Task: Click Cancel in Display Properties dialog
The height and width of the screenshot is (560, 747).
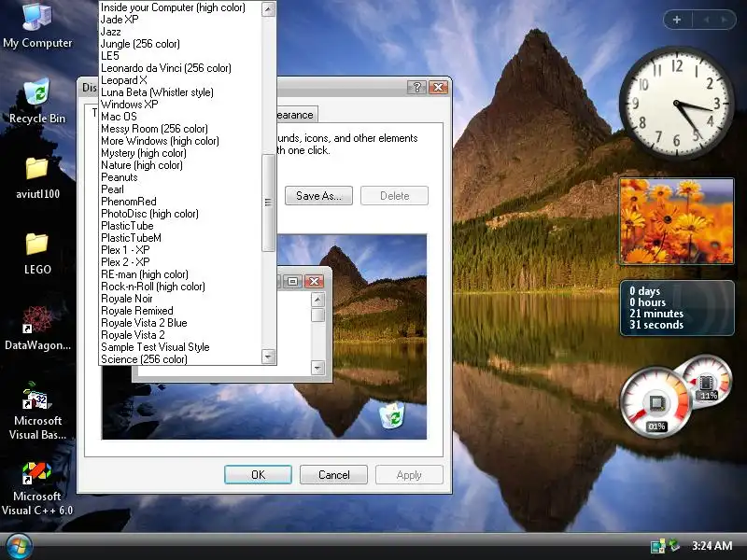Action: coord(333,475)
